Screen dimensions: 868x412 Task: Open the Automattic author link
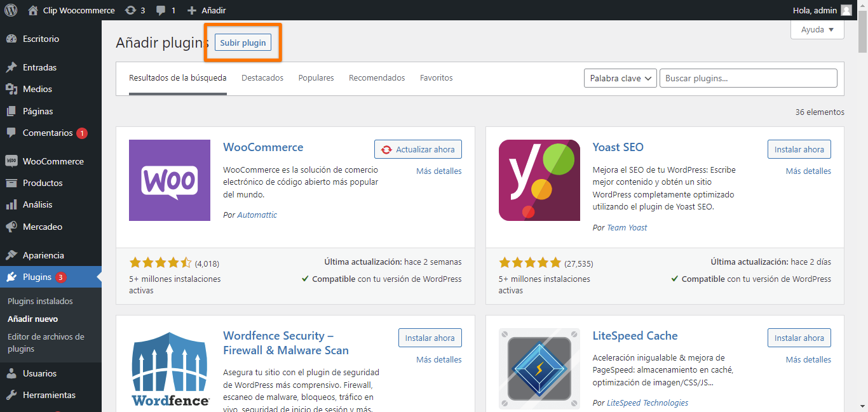pyautogui.click(x=257, y=215)
